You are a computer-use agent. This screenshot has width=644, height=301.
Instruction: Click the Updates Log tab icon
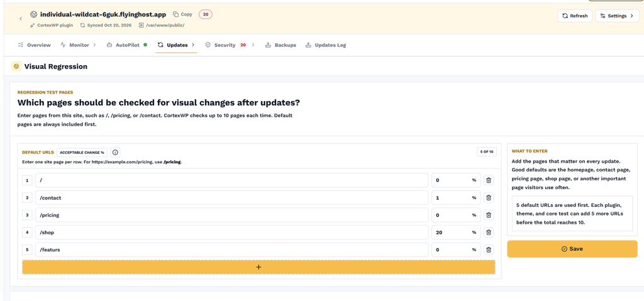(308, 45)
